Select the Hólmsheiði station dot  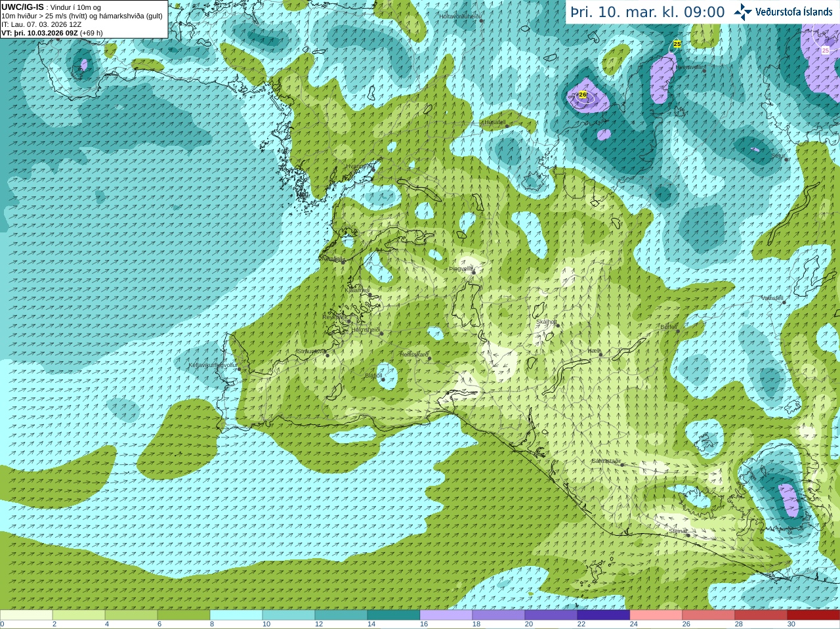381,334
